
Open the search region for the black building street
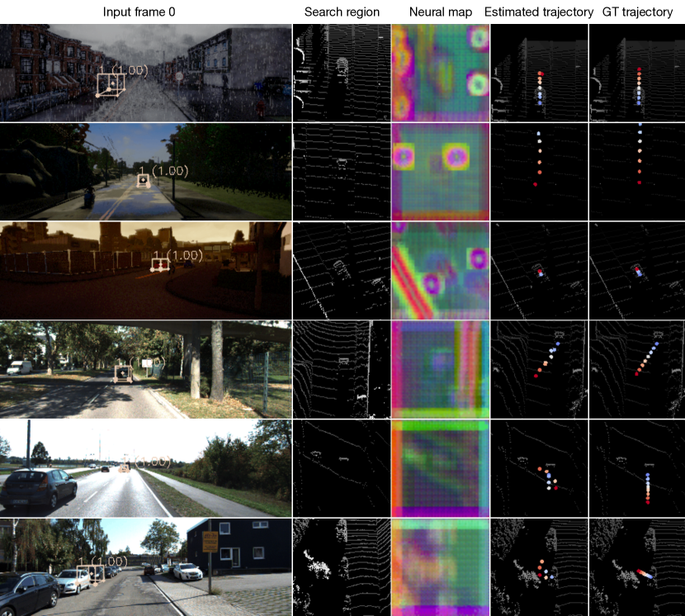[342, 567]
